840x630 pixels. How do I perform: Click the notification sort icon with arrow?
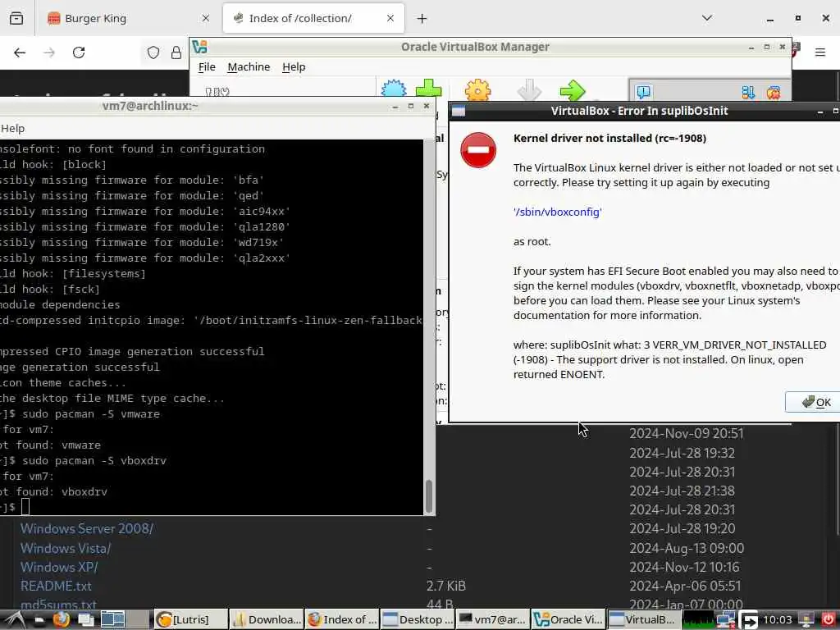pyautogui.click(x=748, y=92)
